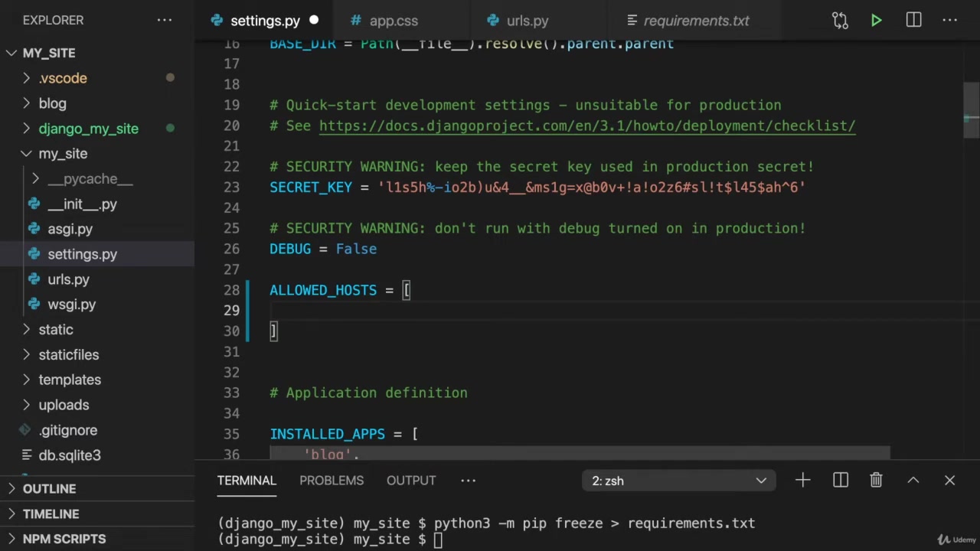Open the PROBLEMS panel tab
The width and height of the screenshot is (980, 551).
[x=332, y=481]
